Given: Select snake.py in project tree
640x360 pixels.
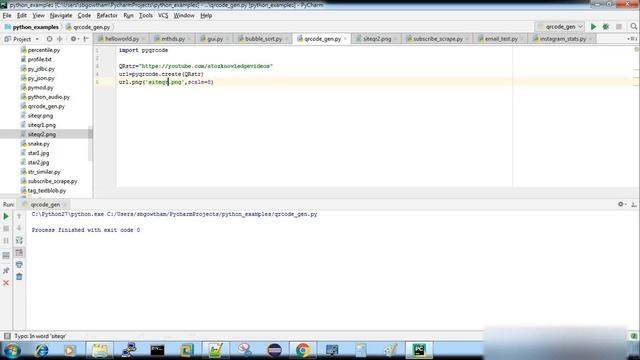Looking at the screenshot, I should pyautogui.click(x=38, y=144).
